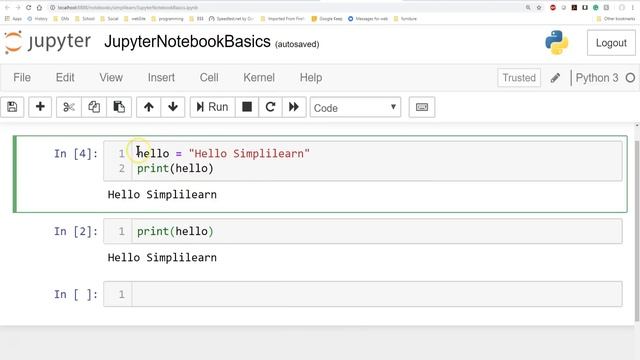Open the command palette keyboard icon

422,107
